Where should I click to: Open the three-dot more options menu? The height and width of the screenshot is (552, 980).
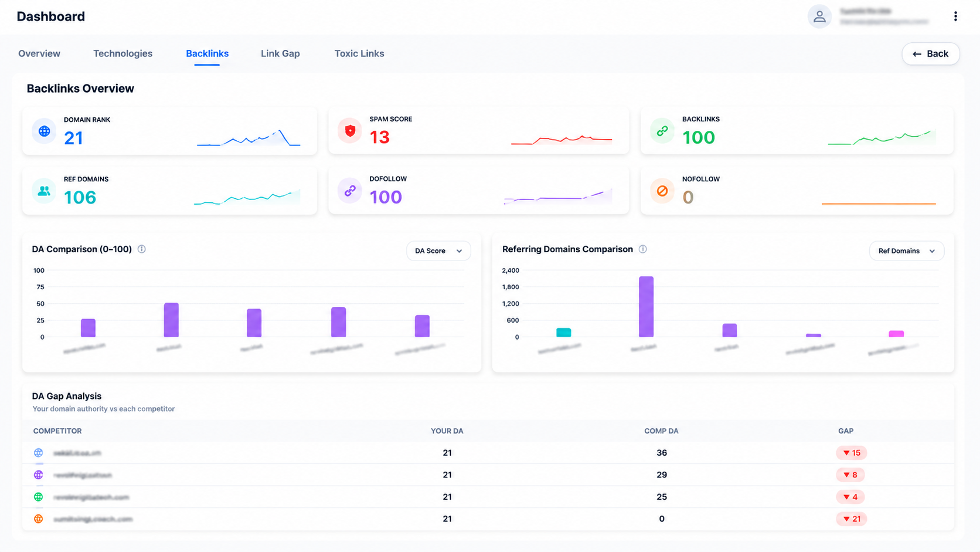point(955,16)
